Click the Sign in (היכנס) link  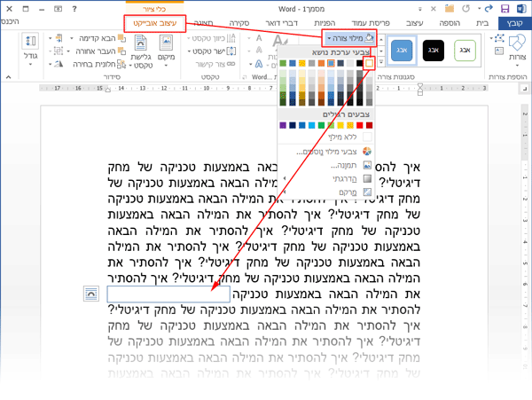coord(10,21)
